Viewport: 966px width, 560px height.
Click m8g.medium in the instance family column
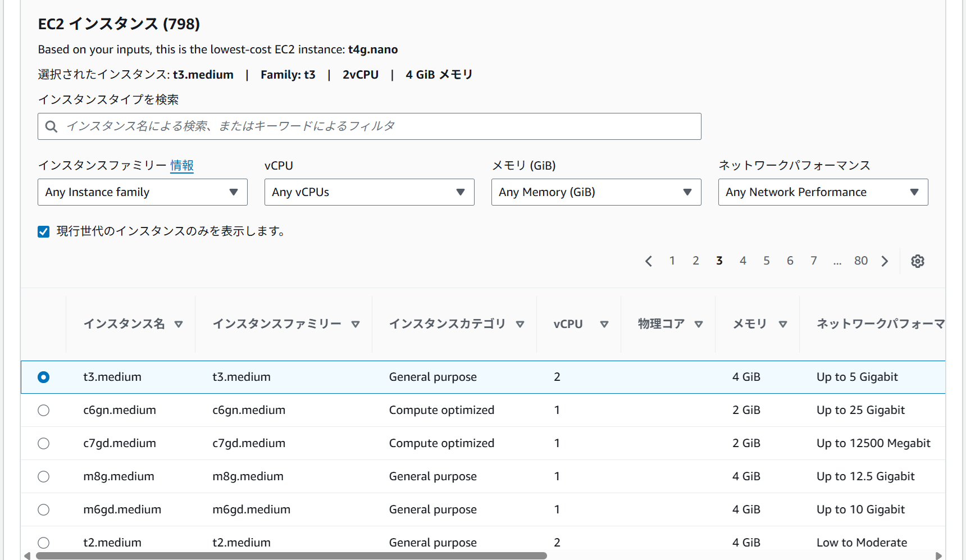point(248,476)
